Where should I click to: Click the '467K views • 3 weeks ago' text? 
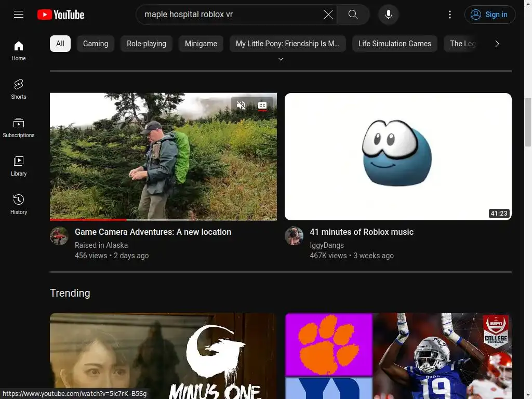(352, 256)
